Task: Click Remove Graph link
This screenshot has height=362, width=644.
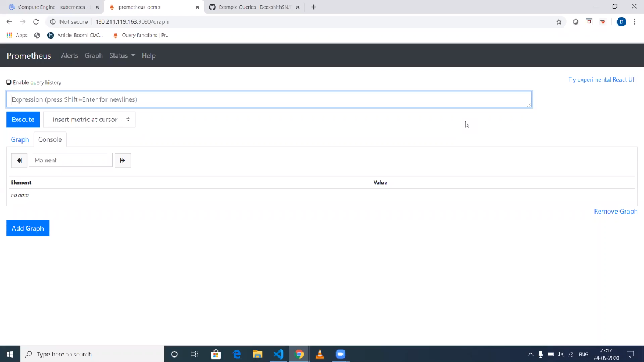Action: (x=616, y=211)
